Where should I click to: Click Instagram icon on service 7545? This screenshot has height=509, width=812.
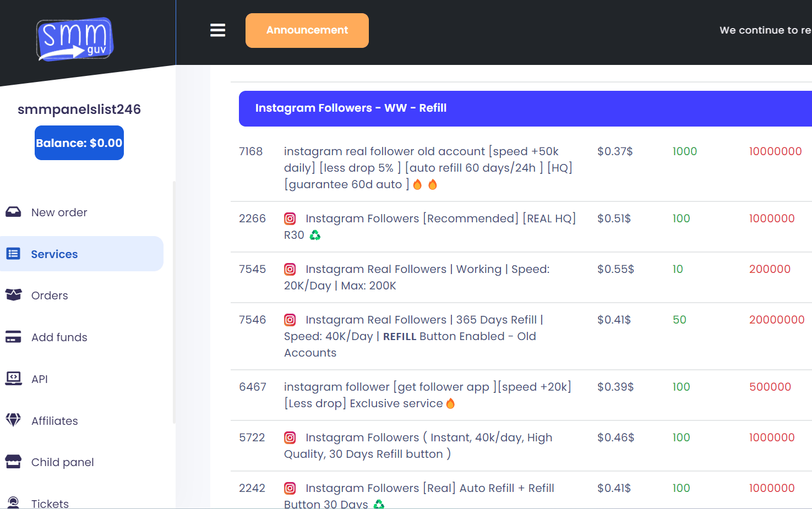pos(290,269)
